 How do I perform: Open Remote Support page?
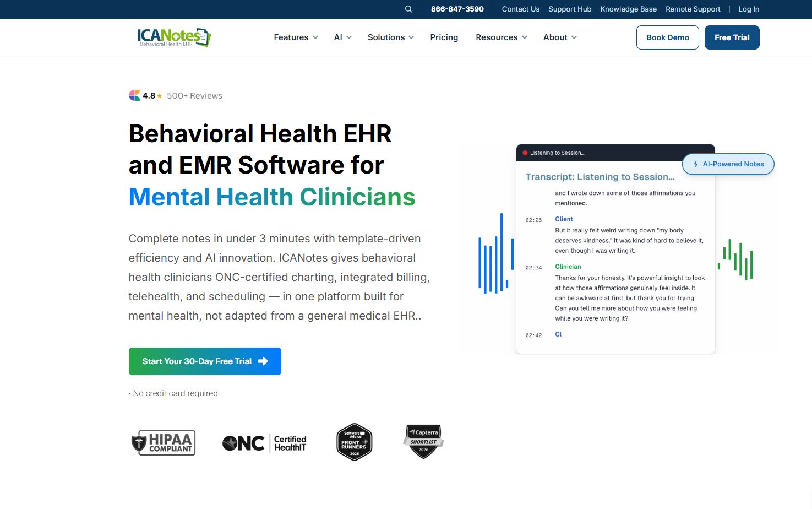(693, 9)
